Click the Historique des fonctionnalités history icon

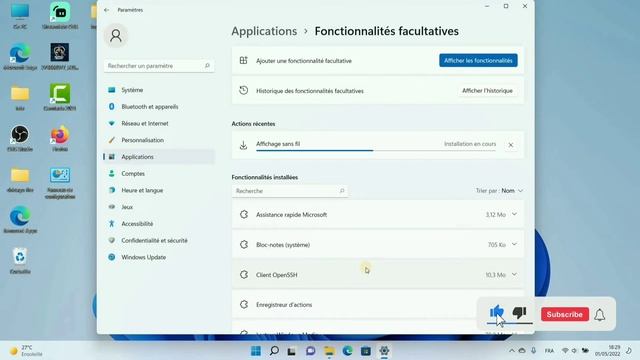tap(243, 91)
